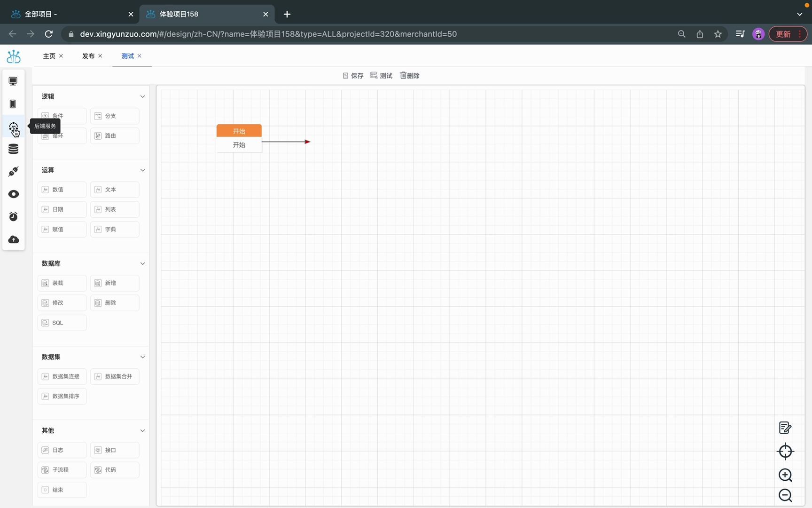The width and height of the screenshot is (812, 508).
Task: Open the mobile page designer sidebar icon
Action: [13, 104]
